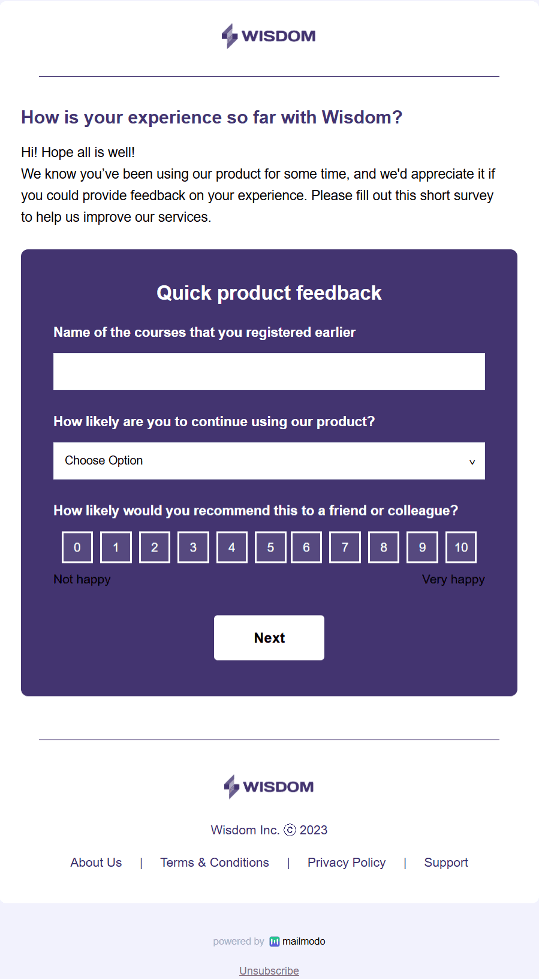Select rating 9 on the recommendation scale

tap(422, 547)
